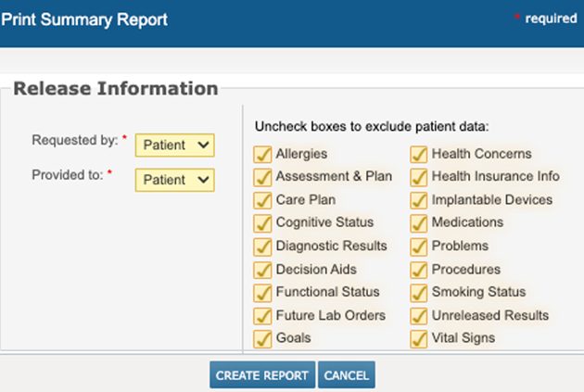Exclude Implantable Devices data
The image size is (584, 392).
click(x=417, y=199)
